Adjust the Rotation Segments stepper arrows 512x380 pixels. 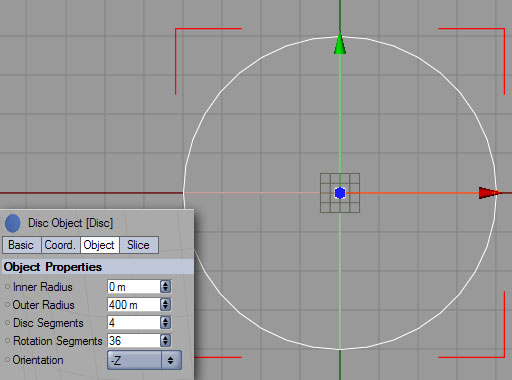coord(166,341)
